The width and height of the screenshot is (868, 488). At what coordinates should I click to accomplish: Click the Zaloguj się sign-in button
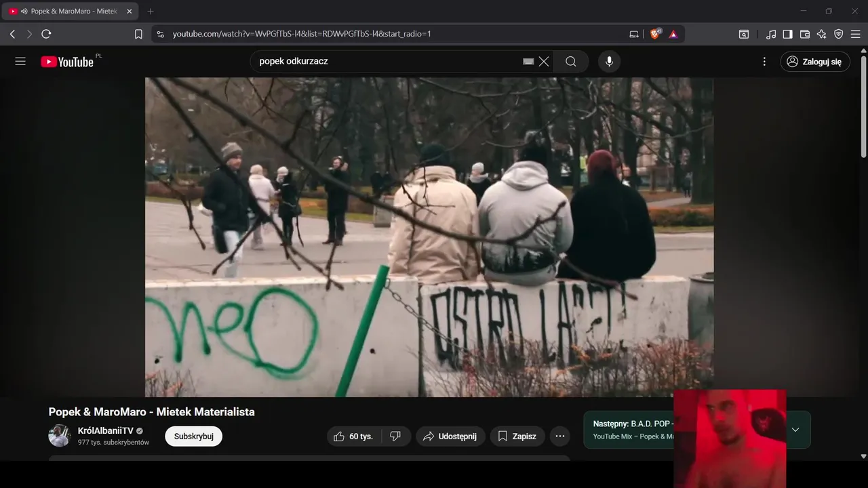815,62
